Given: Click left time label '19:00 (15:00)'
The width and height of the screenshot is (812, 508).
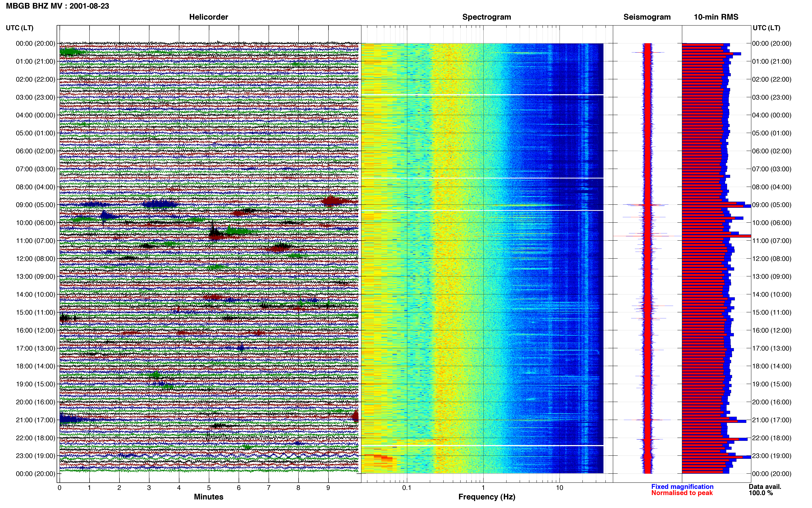Looking at the screenshot, I should [36, 384].
